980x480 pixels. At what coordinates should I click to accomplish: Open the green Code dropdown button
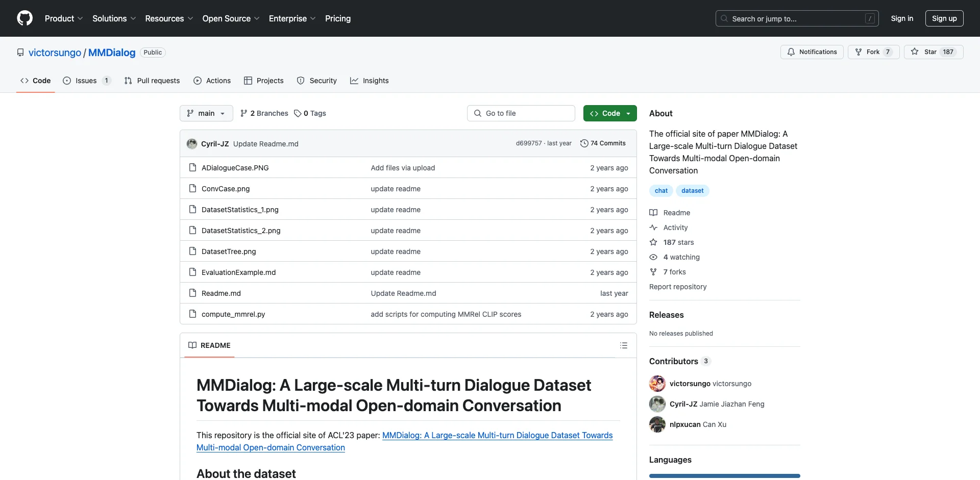[x=610, y=113]
